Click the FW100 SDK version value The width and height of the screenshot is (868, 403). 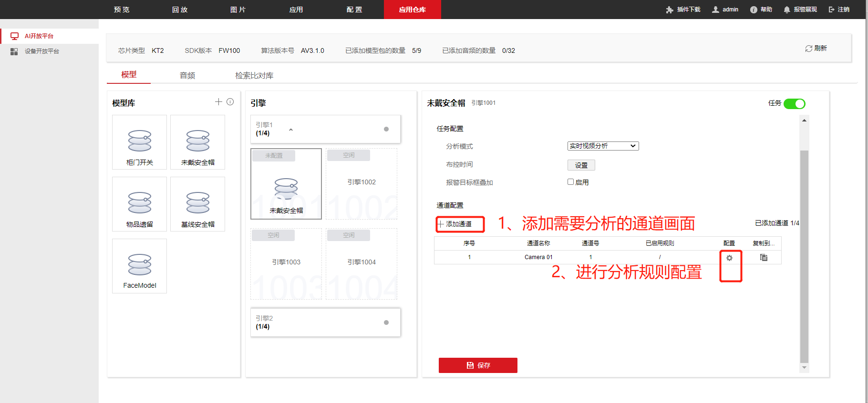point(229,50)
